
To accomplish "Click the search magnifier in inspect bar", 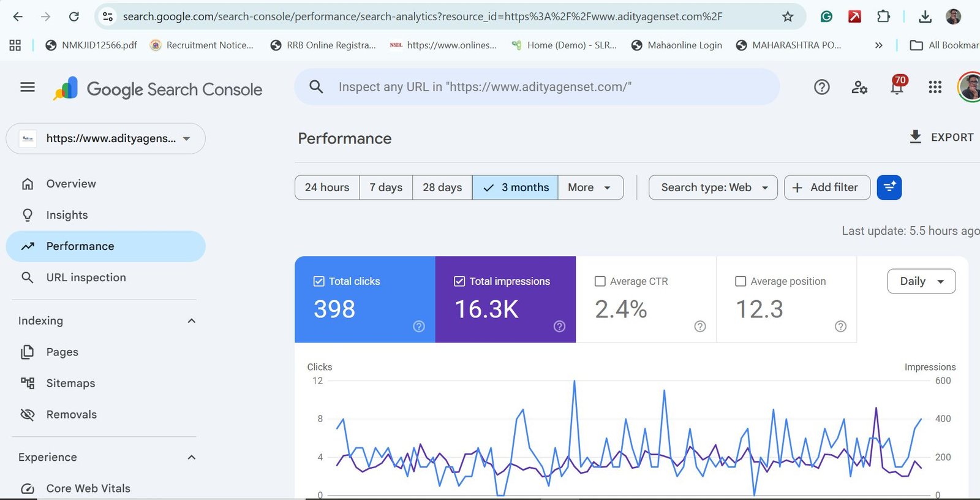I will [x=316, y=86].
